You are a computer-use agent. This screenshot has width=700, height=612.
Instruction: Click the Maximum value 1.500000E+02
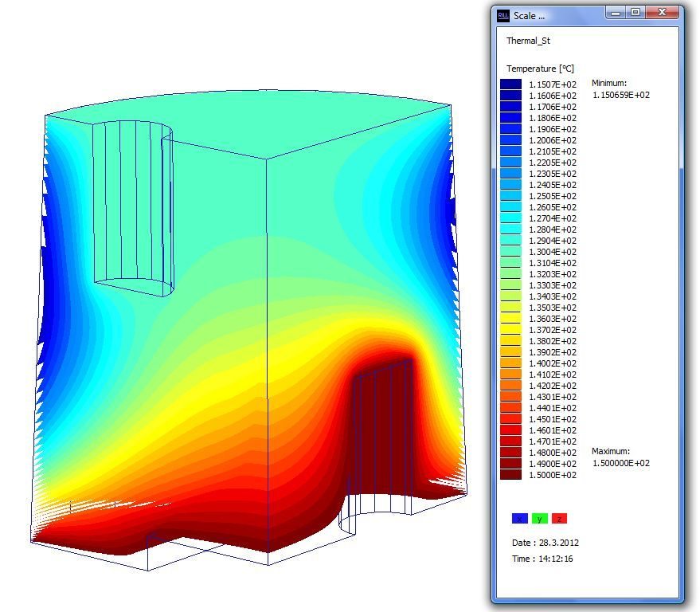620,463
